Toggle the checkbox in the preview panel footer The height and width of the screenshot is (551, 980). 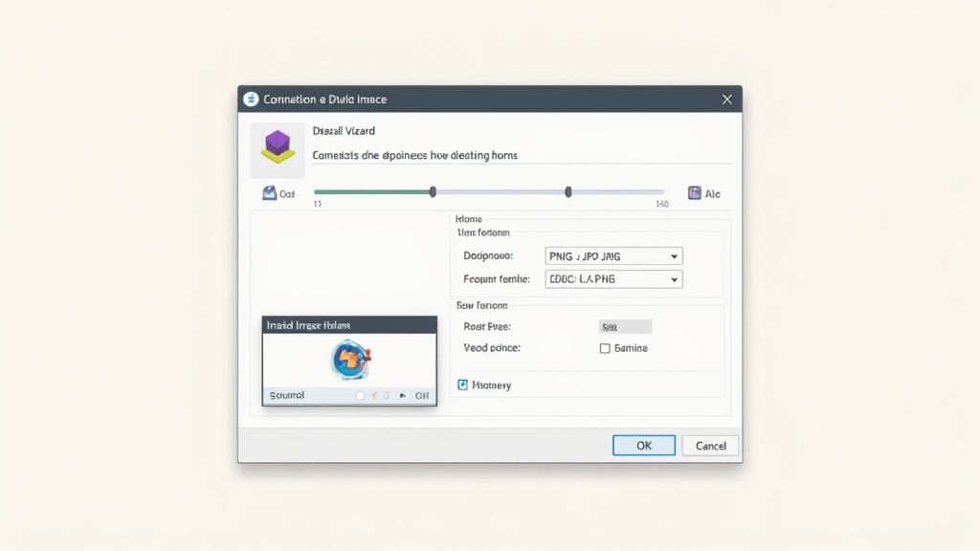click(362, 394)
